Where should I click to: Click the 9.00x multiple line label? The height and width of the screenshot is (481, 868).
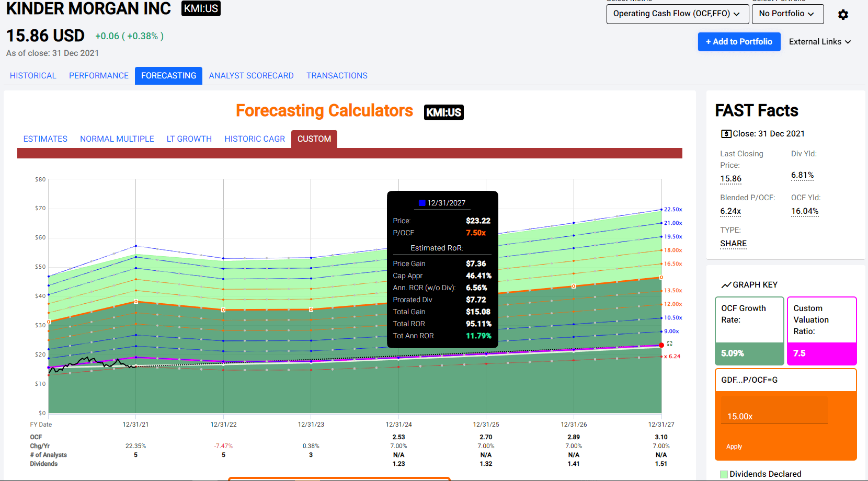(671, 331)
